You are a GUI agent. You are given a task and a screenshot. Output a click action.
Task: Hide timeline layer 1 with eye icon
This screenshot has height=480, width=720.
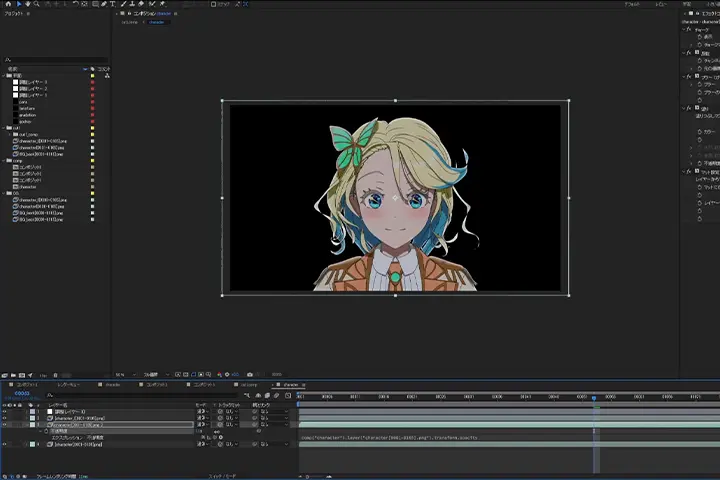(x=4, y=412)
